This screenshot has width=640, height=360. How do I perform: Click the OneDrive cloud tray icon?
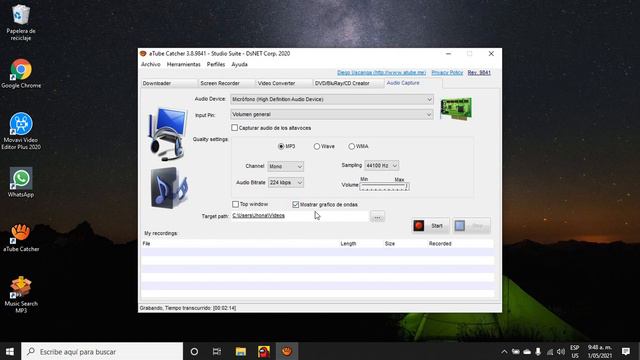[527, 351]
